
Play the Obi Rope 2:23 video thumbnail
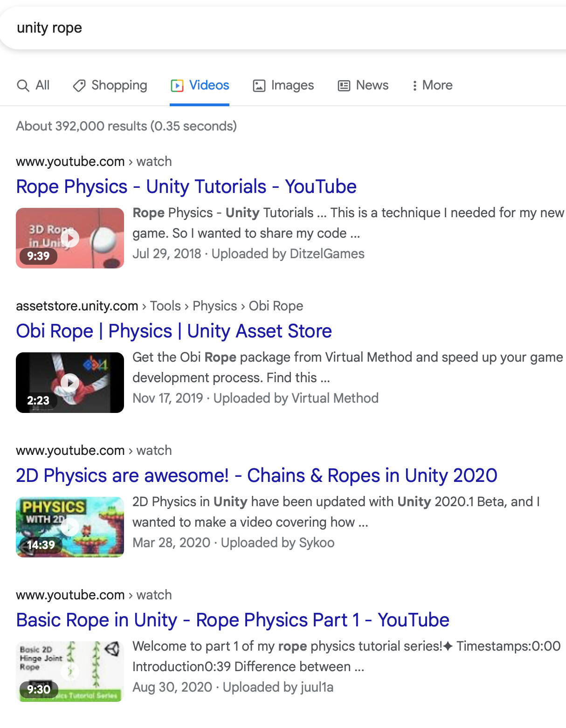[70, 383]
